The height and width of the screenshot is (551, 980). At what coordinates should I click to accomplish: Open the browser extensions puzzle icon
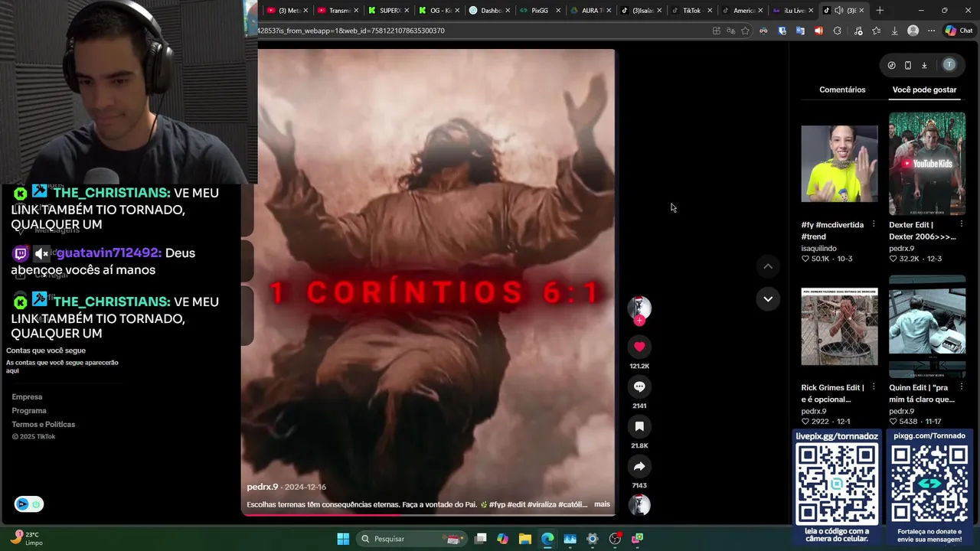(x=837, y=31)
